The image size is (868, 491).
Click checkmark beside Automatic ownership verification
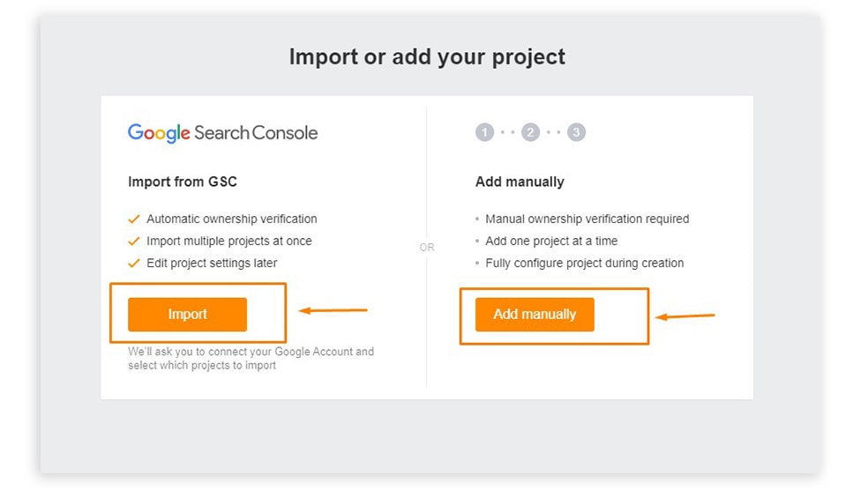[134, 219]
